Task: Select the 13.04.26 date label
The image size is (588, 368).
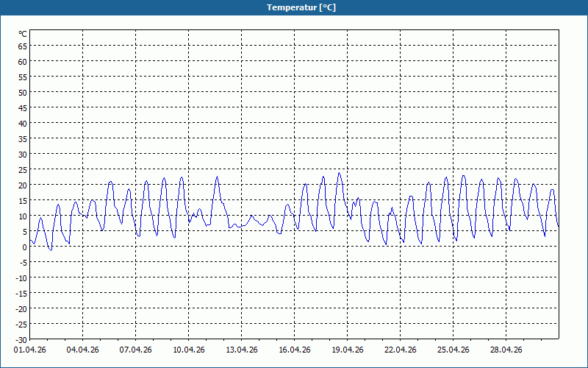Action: [242, 350]
